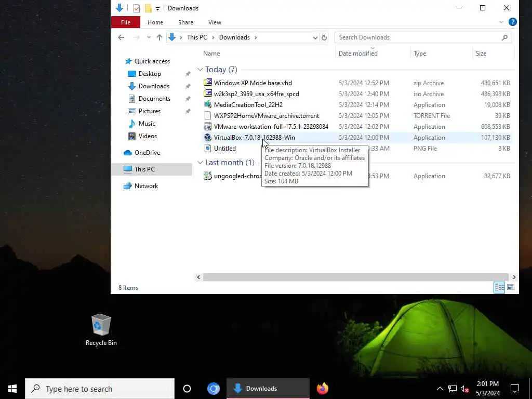Open the View ribbon tab

[x=215, y=22]
